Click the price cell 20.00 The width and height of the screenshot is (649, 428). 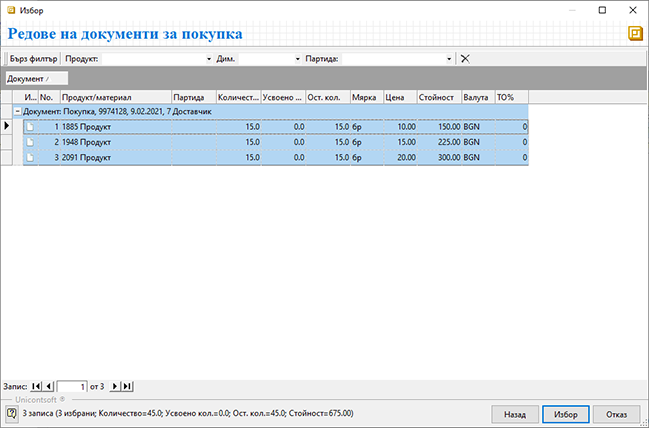click(x=400, y=157)
